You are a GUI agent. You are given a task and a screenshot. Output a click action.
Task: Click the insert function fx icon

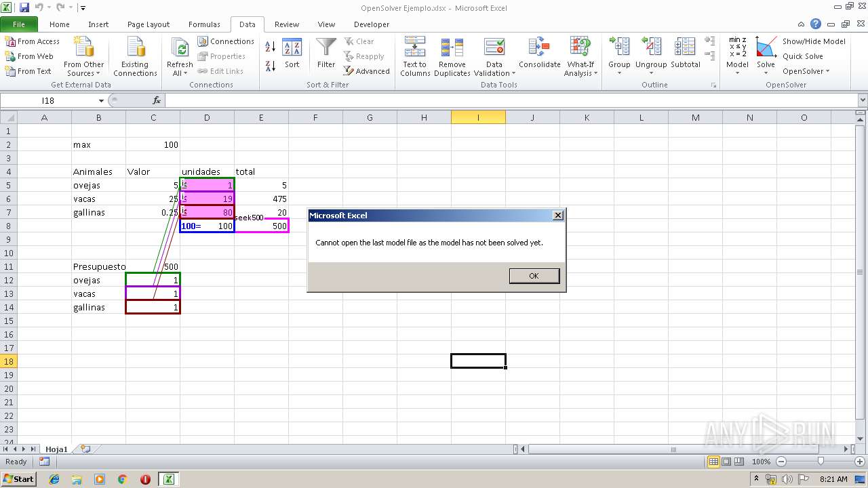(157, 100)
